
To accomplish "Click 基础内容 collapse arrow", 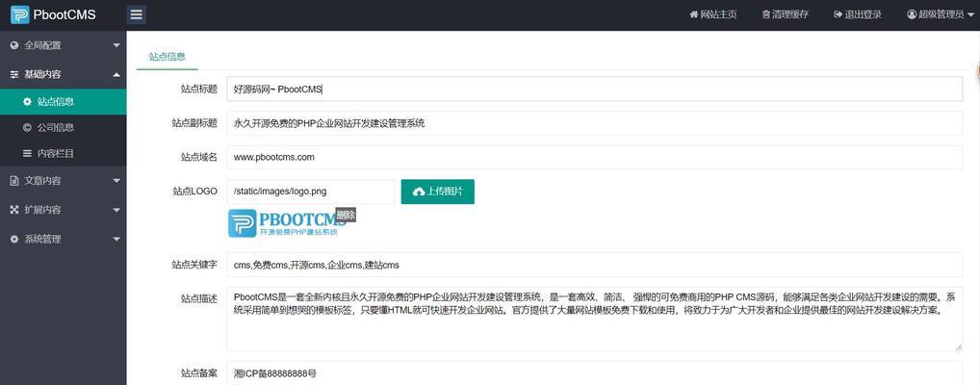I will point(116,74).
